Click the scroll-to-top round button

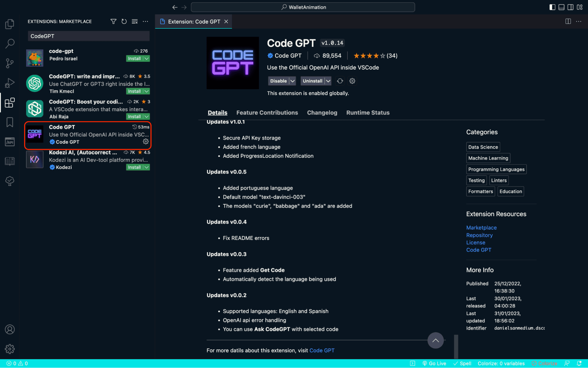click(435, 341)
